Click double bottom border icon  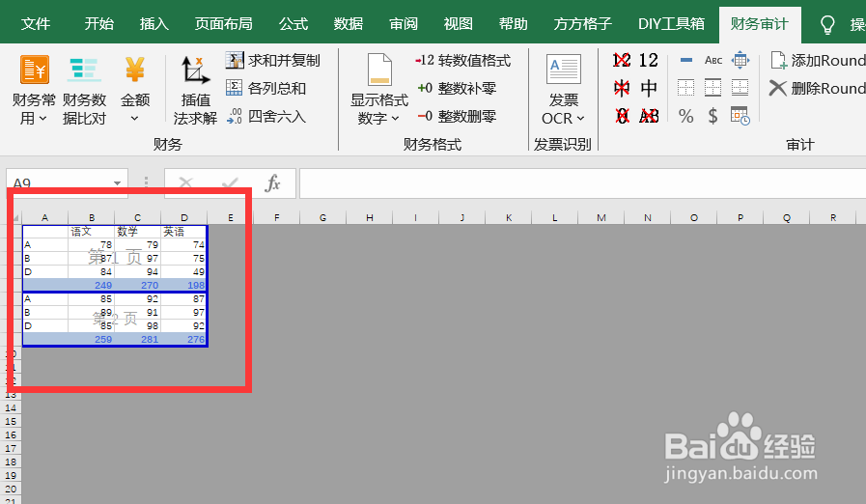click(x=740, y=88)
